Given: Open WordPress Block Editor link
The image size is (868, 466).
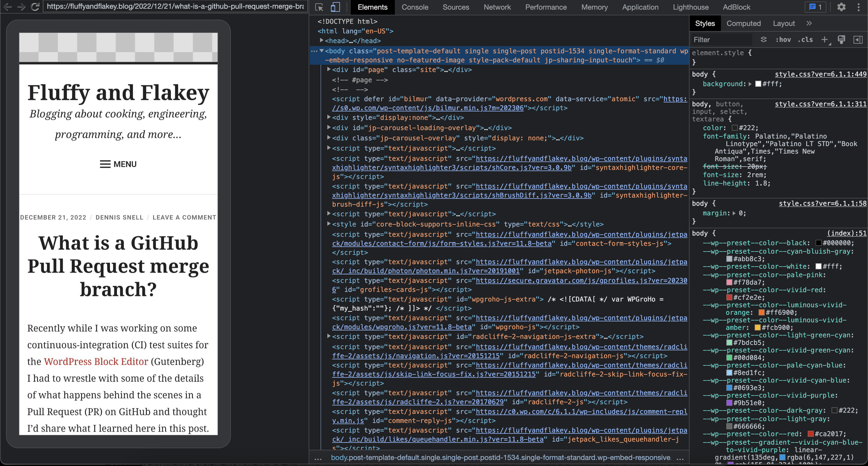Looking at the screenshot, I should coord(96,361).
